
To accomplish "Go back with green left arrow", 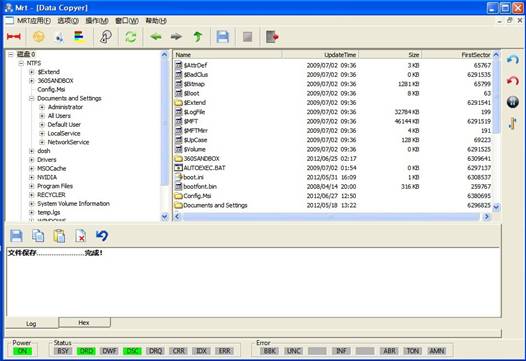I will 156,37.
